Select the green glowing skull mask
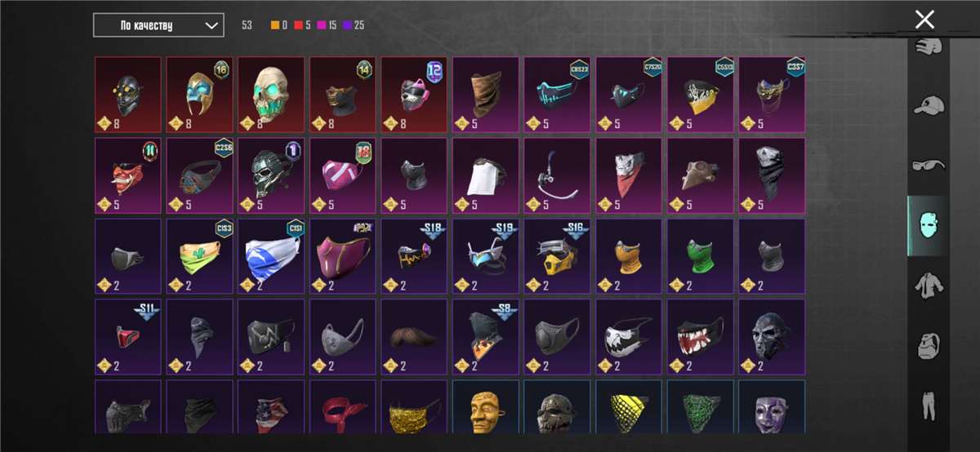 (x=271, y=94)
